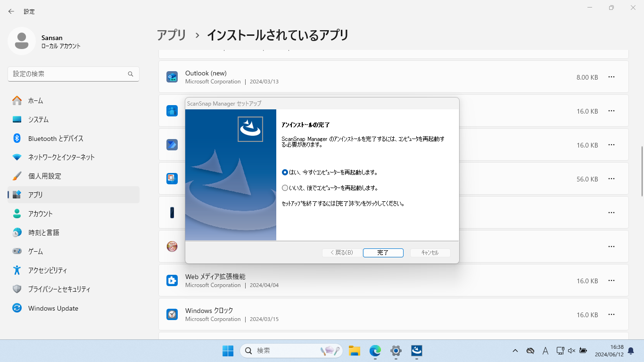Open Bluetooth とデバイス settings

coord(74,138)
